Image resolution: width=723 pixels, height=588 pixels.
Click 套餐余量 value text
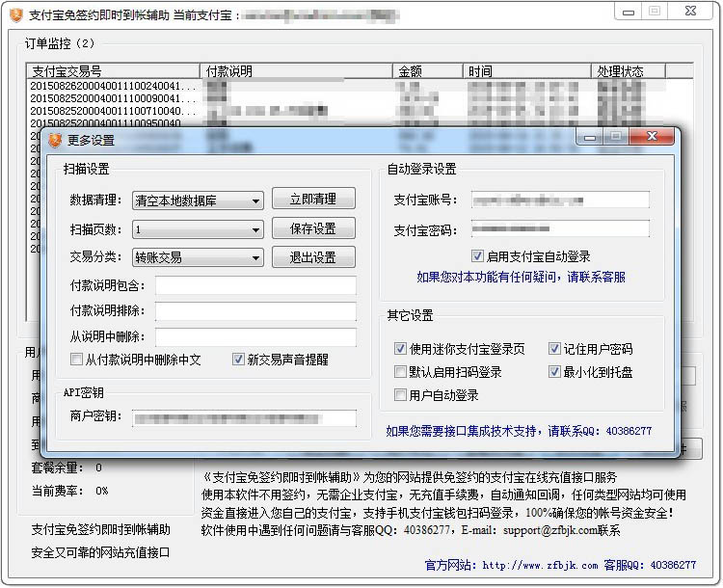tap(98, 468)
